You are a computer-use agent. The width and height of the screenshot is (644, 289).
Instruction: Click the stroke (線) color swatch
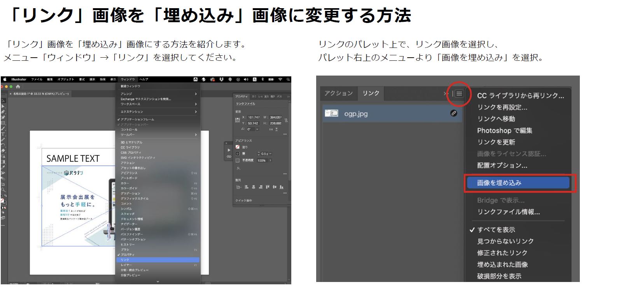click(237, 153)
